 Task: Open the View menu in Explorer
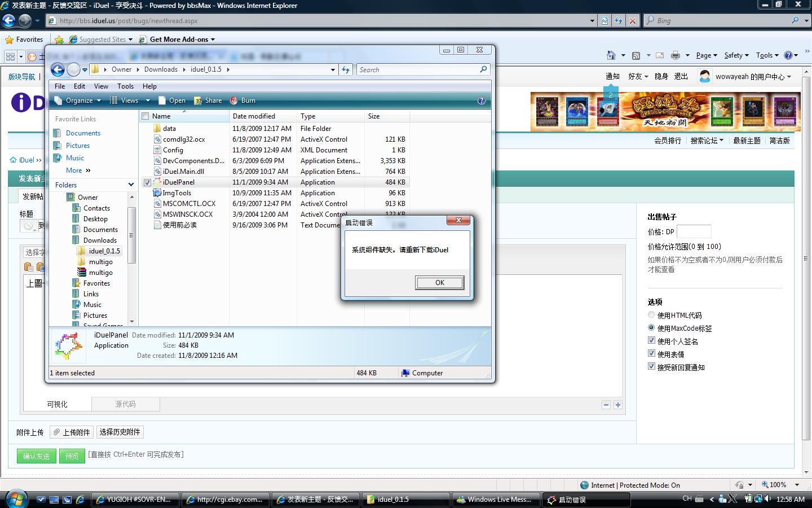101,86
